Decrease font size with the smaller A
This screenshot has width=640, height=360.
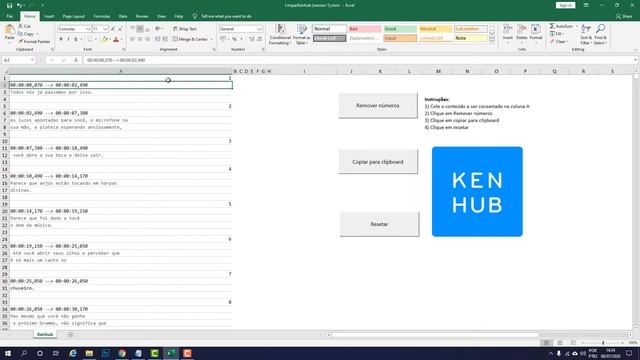[120, 29]
